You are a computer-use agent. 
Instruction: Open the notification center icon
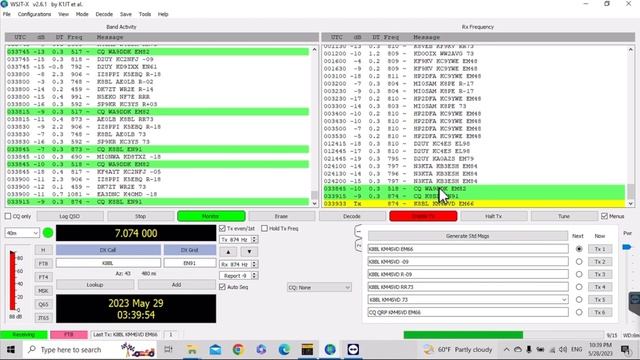point(625,350)
